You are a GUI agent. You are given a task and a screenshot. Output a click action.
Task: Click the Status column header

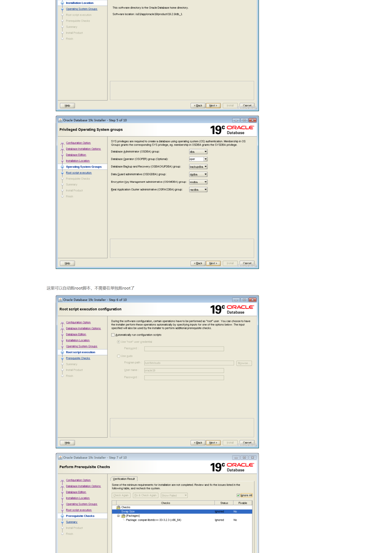pos(224,503)
